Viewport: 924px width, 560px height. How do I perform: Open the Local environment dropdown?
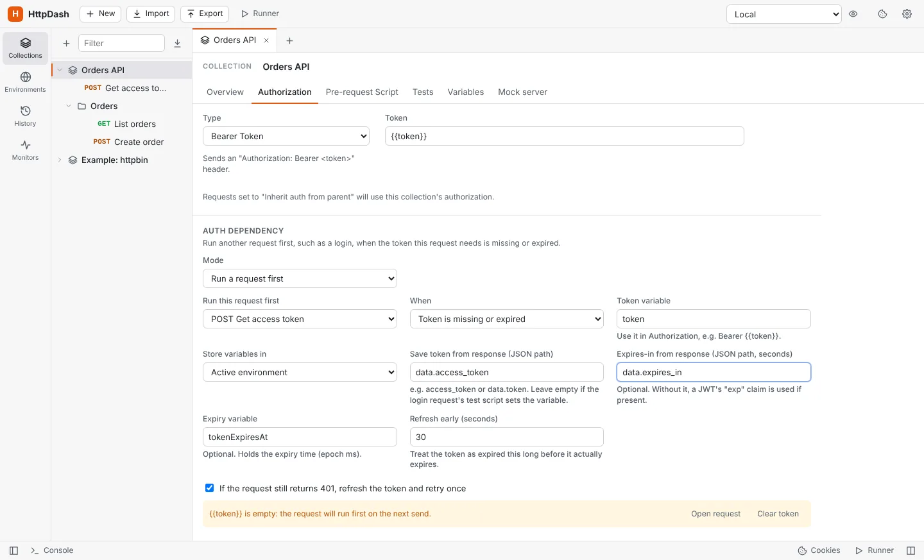(x=783, y=14)
